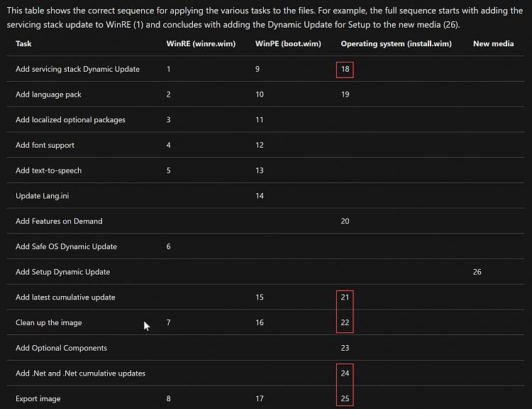The image size is (532, 409).
Task: Select the Add servicing stack Dynamic Update row
Action: pos(266,69)
